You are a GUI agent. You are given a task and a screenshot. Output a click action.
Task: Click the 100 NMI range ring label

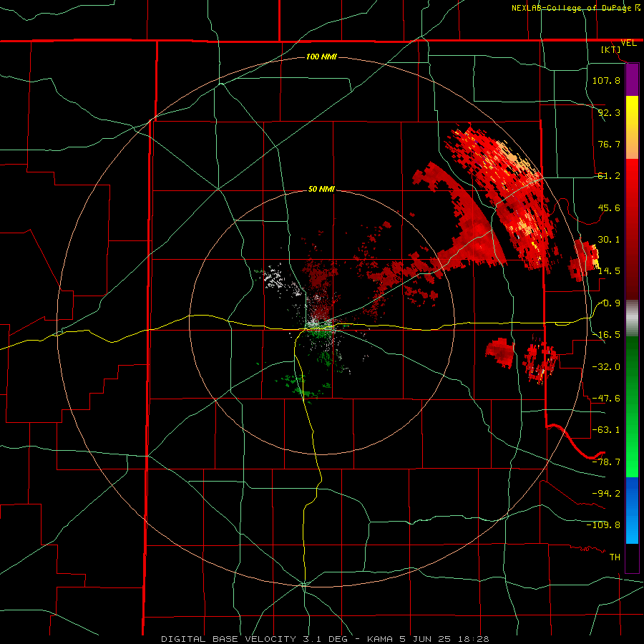tap(321, 57)
